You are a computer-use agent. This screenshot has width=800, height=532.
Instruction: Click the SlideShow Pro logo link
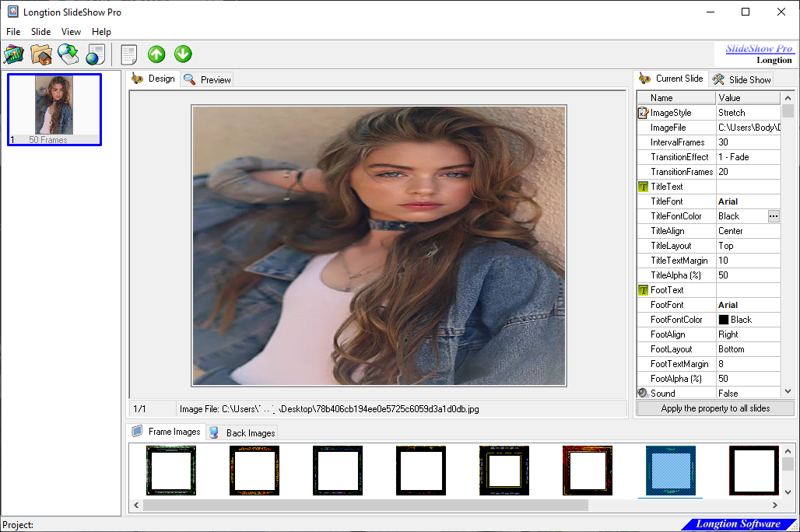[x=760, y=48]
